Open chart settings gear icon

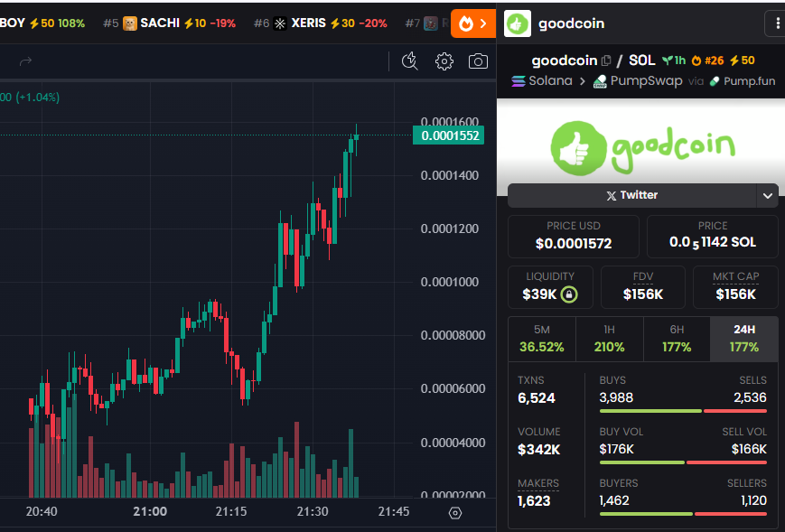pyautogui.click(x=444, y=61)
